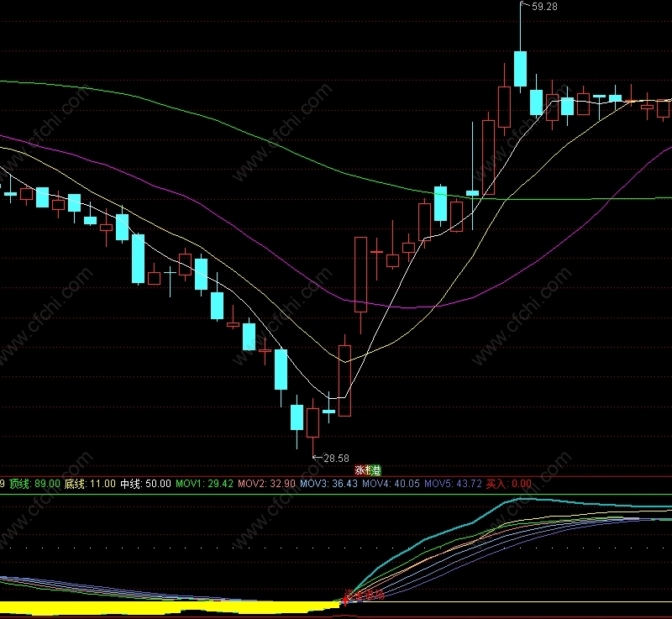Select the red candle above the 28.58 low
This screenshot has width=672, height=619.
(x=312, y=422)
